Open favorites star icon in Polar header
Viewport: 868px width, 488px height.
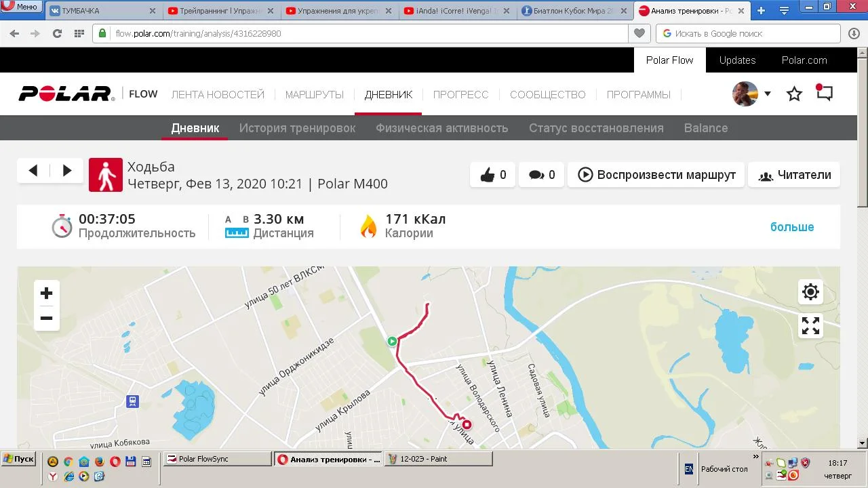(794, 94)
